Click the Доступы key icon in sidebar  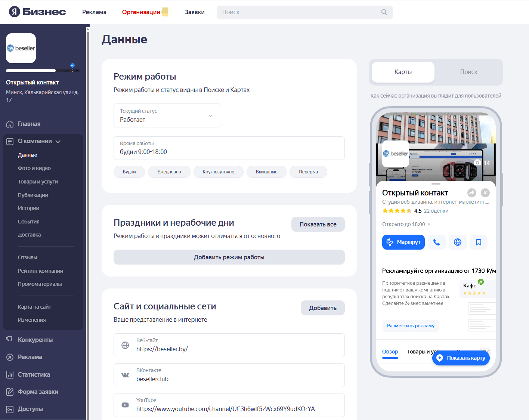point(9,409)
